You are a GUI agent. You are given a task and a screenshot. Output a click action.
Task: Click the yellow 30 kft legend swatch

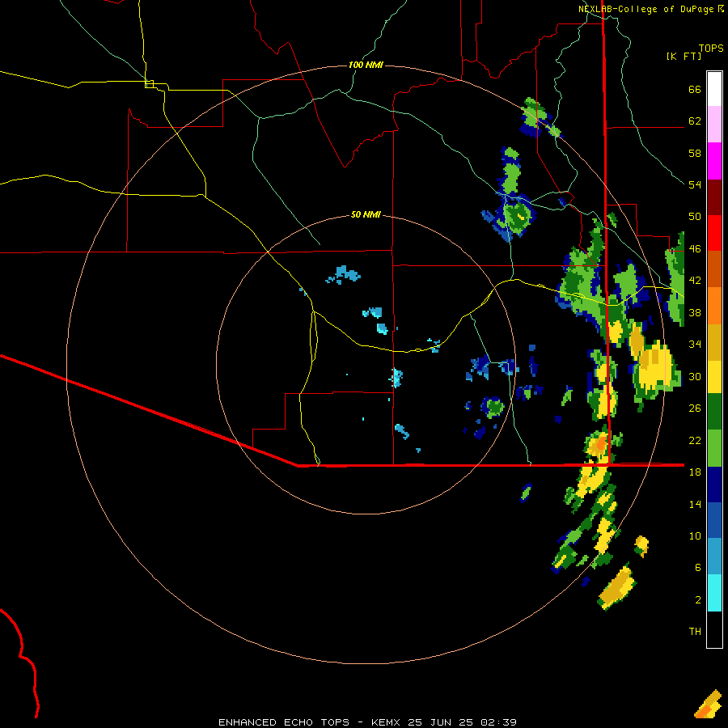(714, 377)
